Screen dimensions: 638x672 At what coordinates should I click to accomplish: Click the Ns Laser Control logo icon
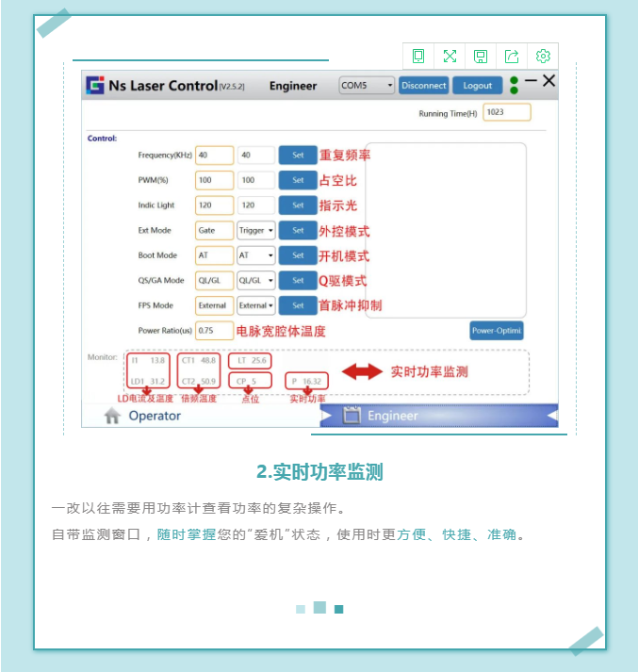point(95,86)
